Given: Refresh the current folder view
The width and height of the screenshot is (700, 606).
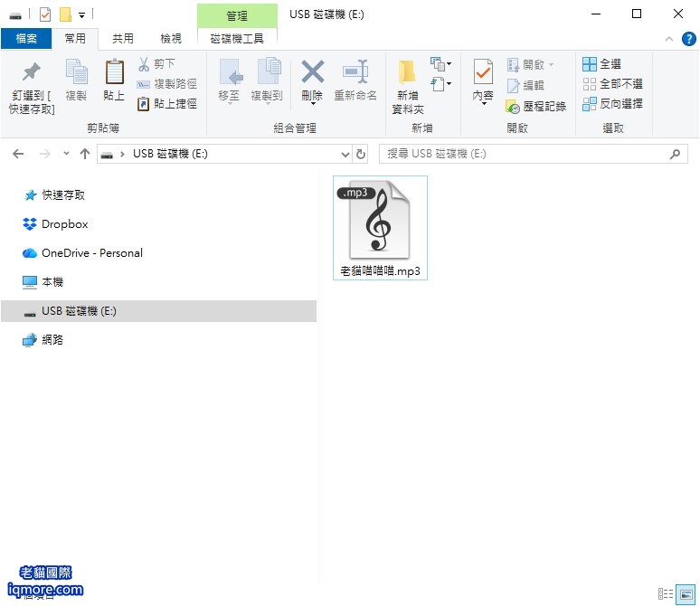Looking at the screenshot, I should pyautogui.click(x=360, y=154).
